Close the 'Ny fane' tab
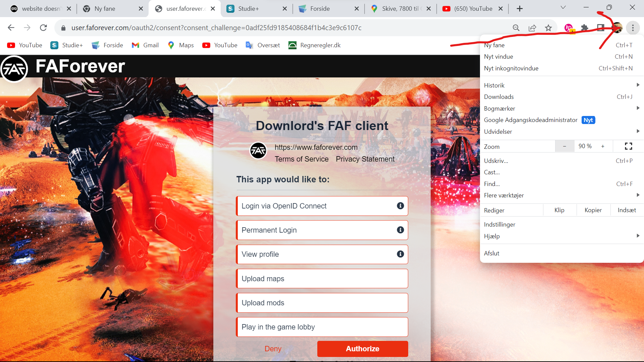644x362 pixels. tap(141, 9)
